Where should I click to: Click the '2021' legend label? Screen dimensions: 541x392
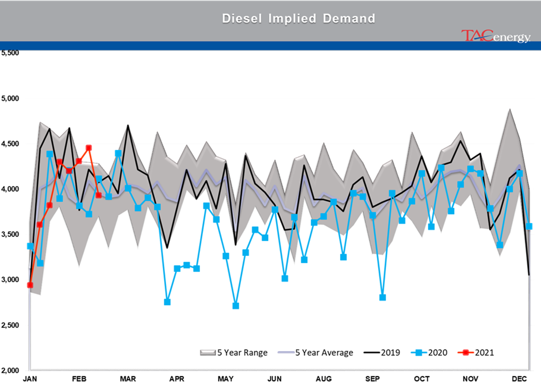pyautogui.click(x=484, y=353)
